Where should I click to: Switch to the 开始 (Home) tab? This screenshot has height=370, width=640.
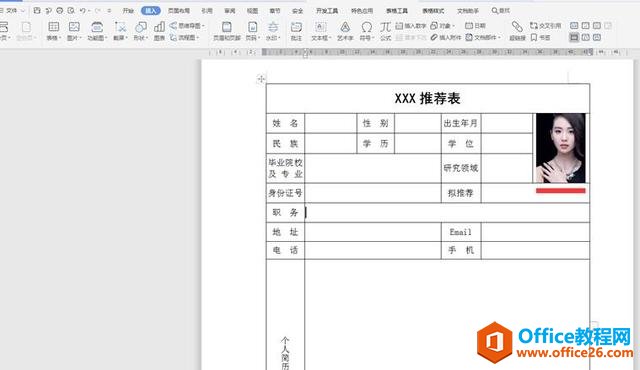(129, 11)
